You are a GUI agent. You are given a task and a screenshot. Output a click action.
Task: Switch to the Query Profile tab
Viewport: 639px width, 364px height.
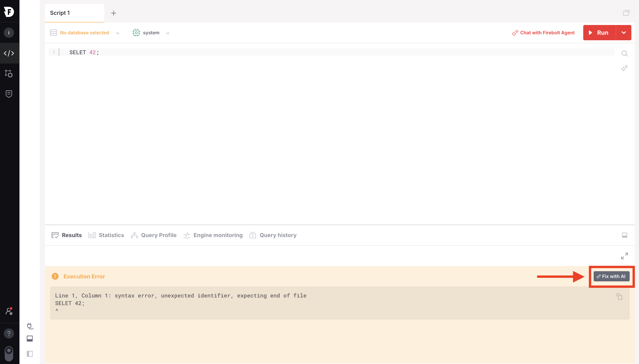pyautogui.click(x=153, y=235)
